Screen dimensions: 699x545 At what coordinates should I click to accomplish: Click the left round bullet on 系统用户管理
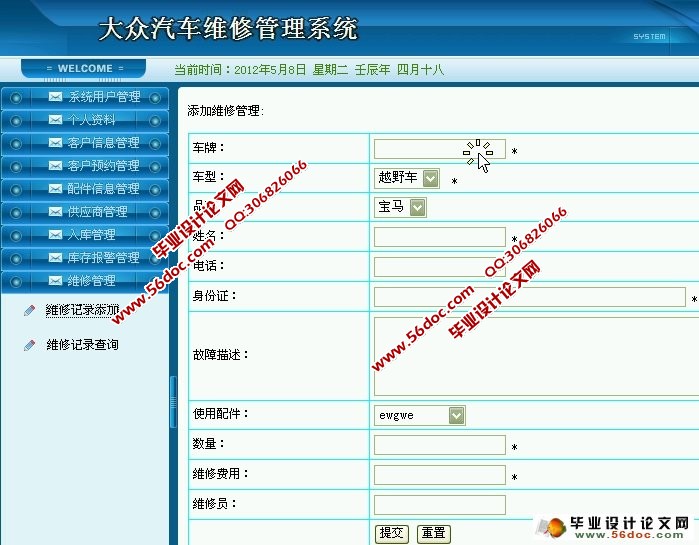(16, 98)
